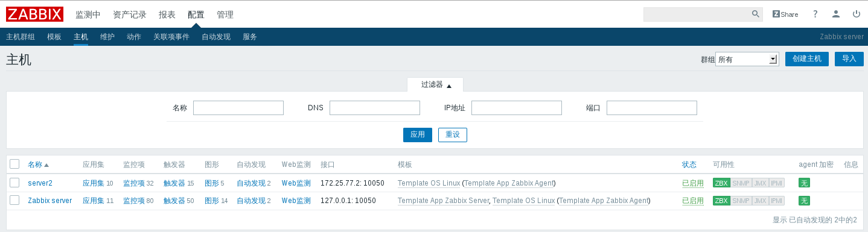This screenshot has height=232, width=868.
Task: Click the logout power icon
Action: [x=856, y=14]
